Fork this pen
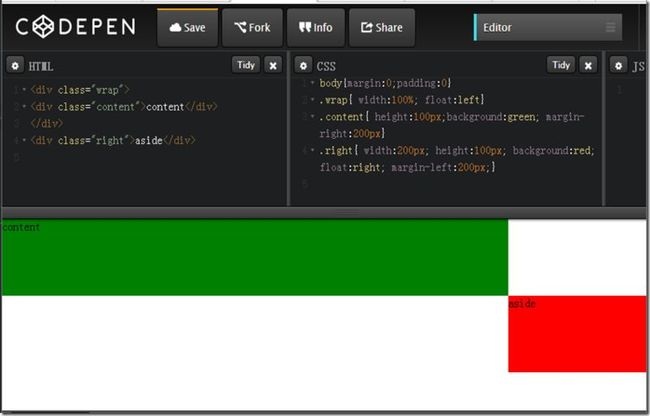Screen dimensions: 650x416 pyautogui.click(x=252, y=27)
